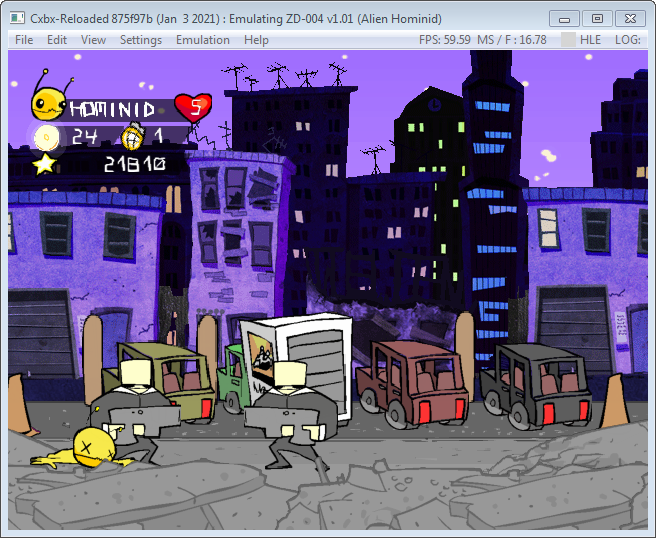The height and width of the screenshot is (538, 656).
Task: Click the glowing blaster ammo orb icon
Action: click(46, 138)
